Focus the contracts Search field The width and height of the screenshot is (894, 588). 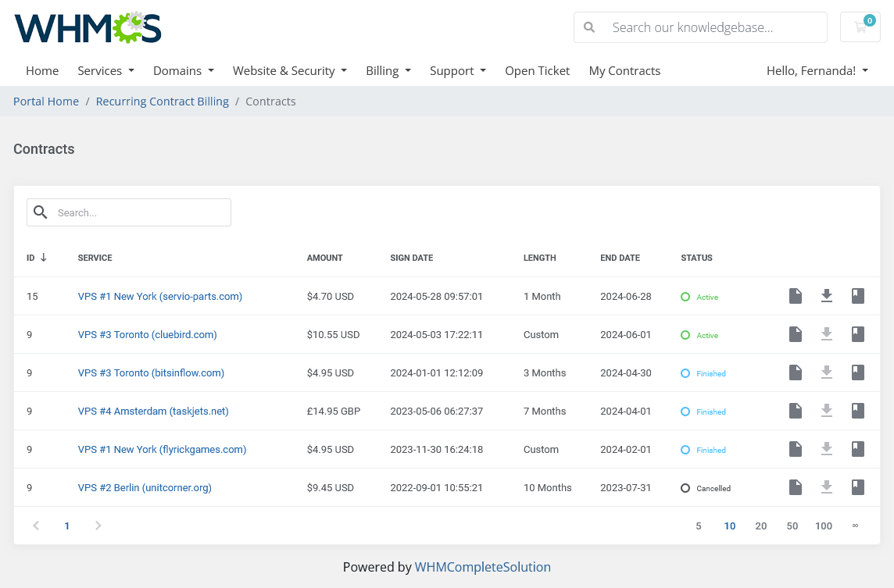coord(129,212)
